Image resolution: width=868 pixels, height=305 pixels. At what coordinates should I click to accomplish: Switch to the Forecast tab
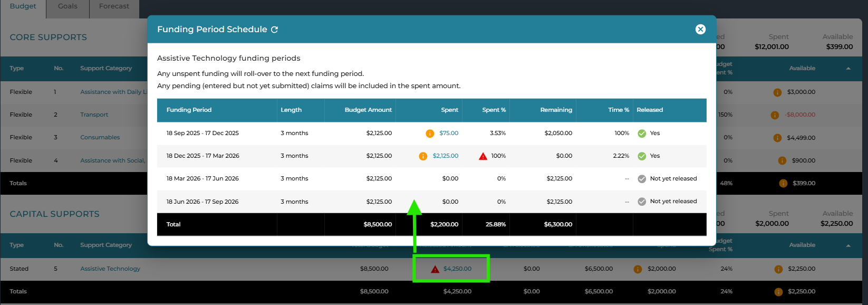[x=114, y=6]
